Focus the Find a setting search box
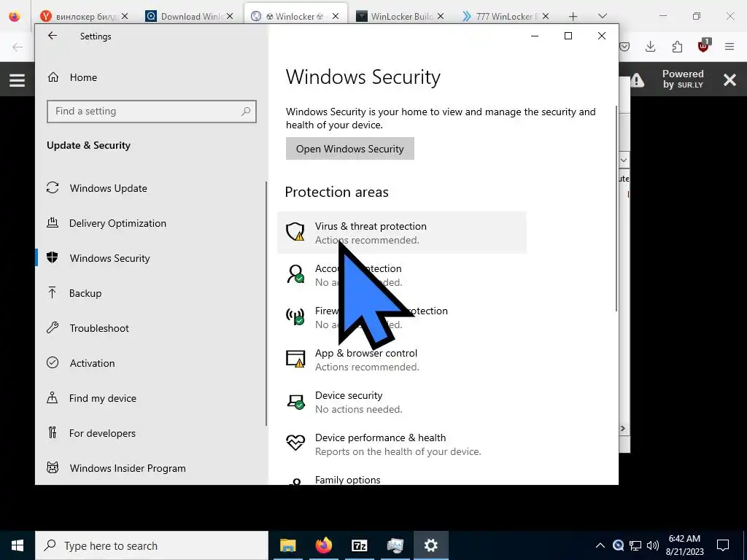Image resolution: width=747 pixels, height=560 pixels. (152, 112)
